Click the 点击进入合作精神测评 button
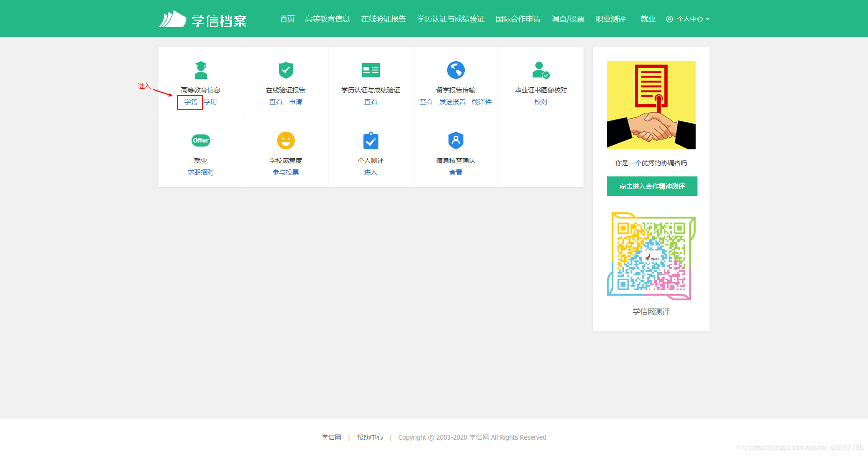 pos(652,186)
